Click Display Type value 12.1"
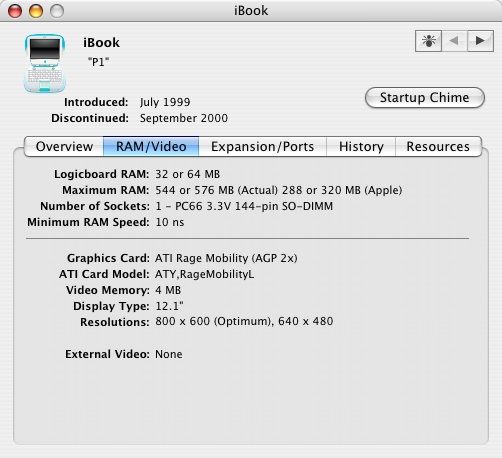Image resolution: width=502 pixels, height=458 pixels. (x=169, y=306)
